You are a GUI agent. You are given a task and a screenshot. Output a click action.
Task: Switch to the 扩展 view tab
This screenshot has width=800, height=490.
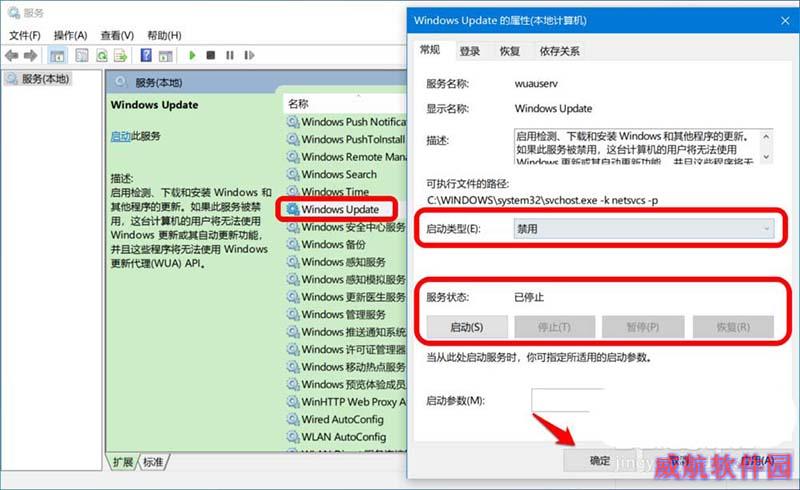pos(122,462)
